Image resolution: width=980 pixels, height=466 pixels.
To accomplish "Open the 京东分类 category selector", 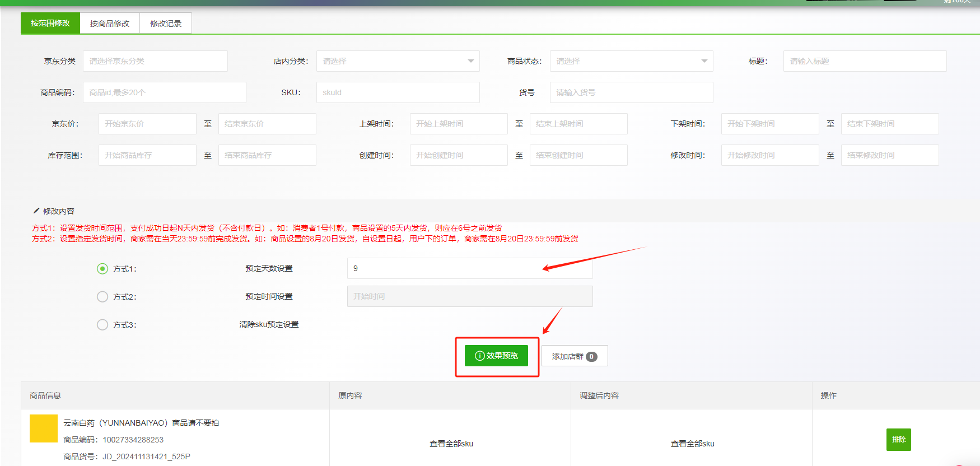I will coord(155,61).
